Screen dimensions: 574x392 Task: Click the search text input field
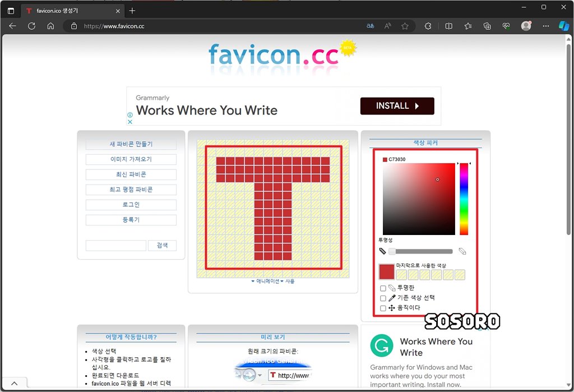click(115, 246)
